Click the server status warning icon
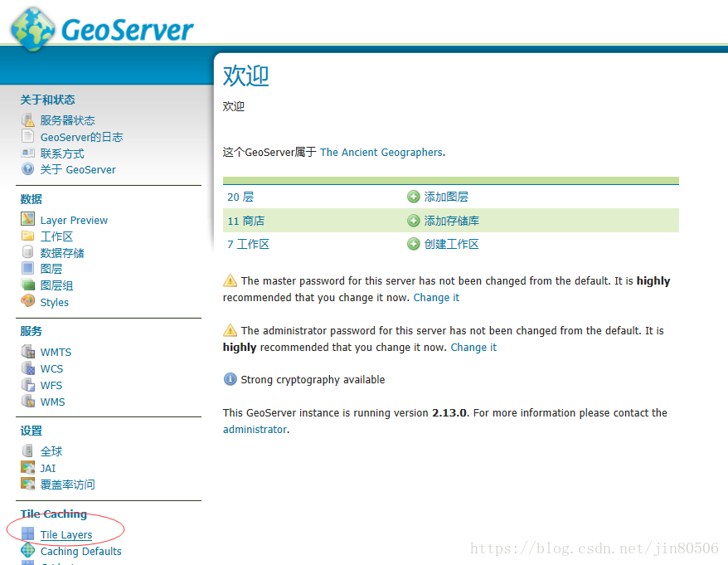 (x=28, y=119)
